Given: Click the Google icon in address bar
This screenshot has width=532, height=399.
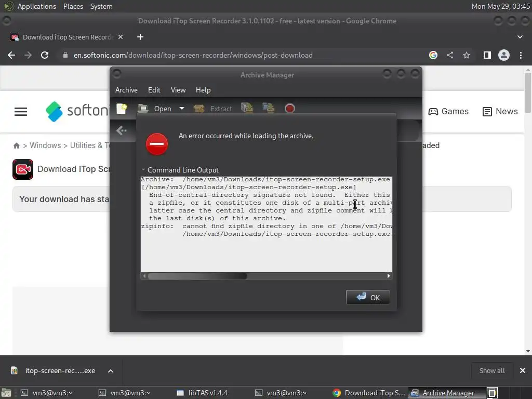Looking at the screenshot, I should click(433, 55).
